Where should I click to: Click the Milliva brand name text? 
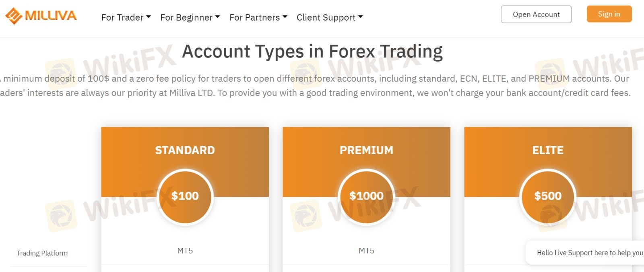pos(51,16)
